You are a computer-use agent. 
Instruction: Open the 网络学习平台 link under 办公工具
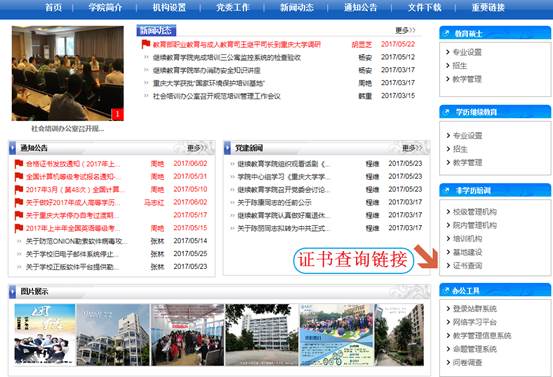pos(474,322)
